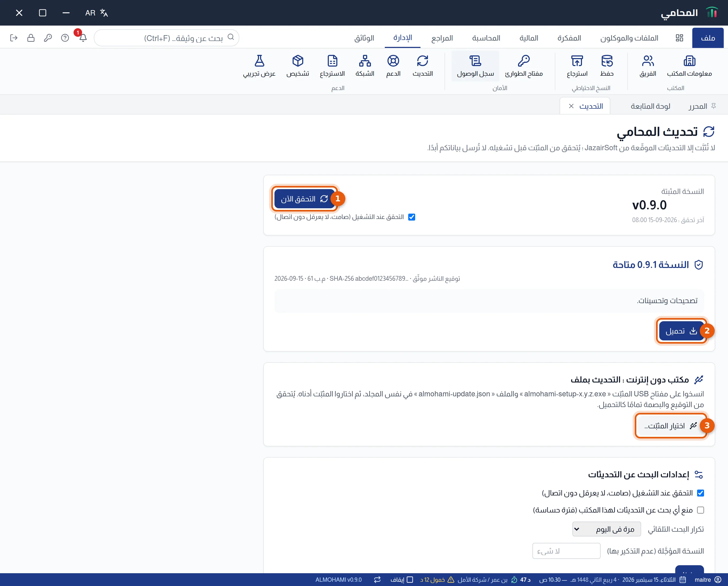This screenshot has height=586, width=728.
Task: Click حفظ backup save icon
Action: click(607, 66)
